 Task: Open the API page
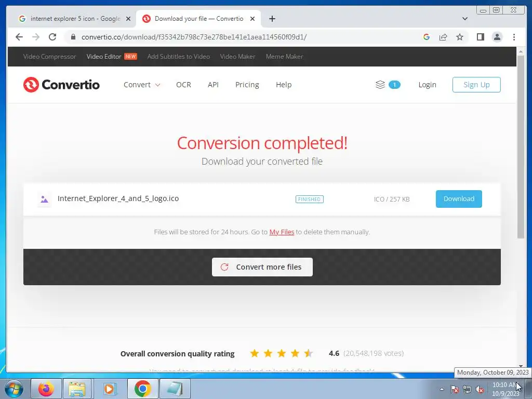tap(213, 85)
